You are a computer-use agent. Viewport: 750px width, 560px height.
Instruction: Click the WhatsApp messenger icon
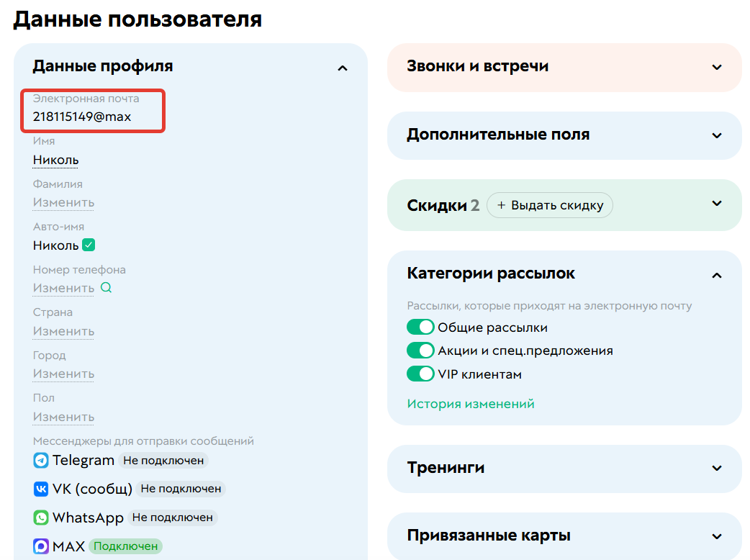(40, 517)
